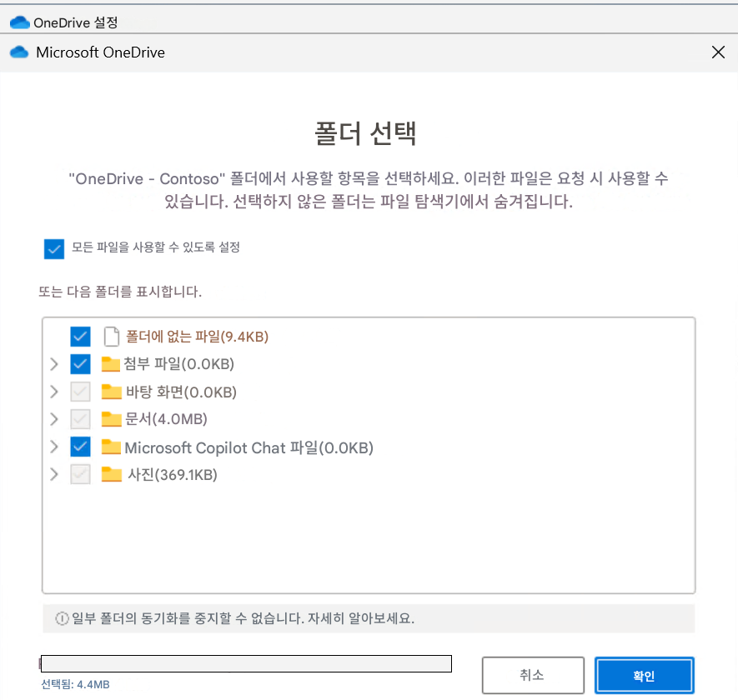Screen dimensions: 738x700
Task: Select Microsoft Copilot Chat 파일(0.0KB) label
Action: click(249, 447)
